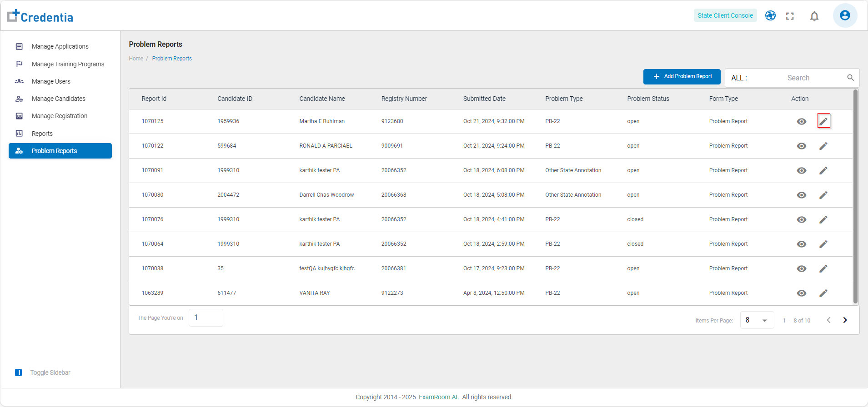Open the user profile avatar
Image resolution: width=868 pixels, height=407 pixels.
(845, 15)
